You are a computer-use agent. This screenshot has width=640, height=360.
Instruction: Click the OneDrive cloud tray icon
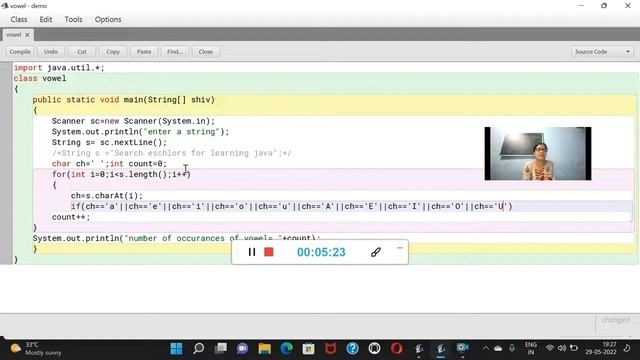[x=498, y=349]
